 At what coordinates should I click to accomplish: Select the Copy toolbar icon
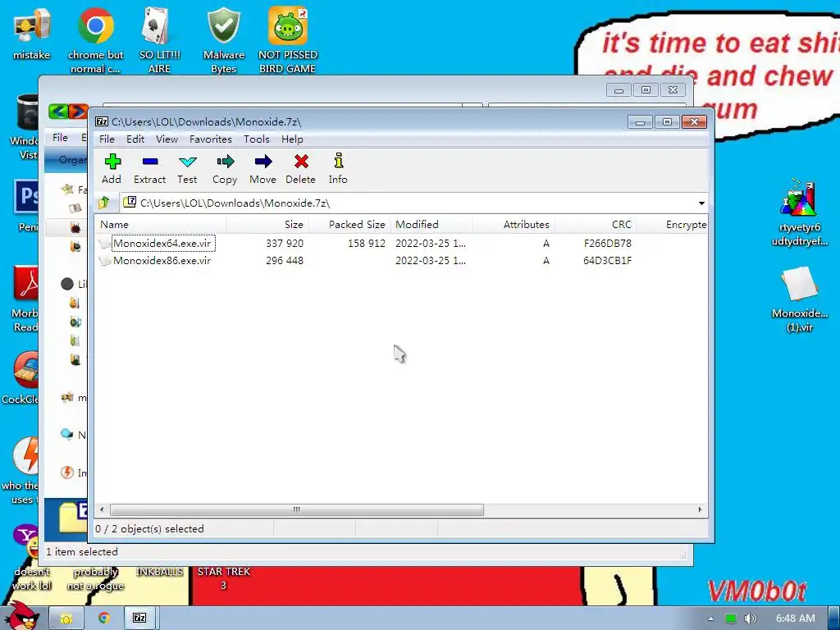click(225, 169)
